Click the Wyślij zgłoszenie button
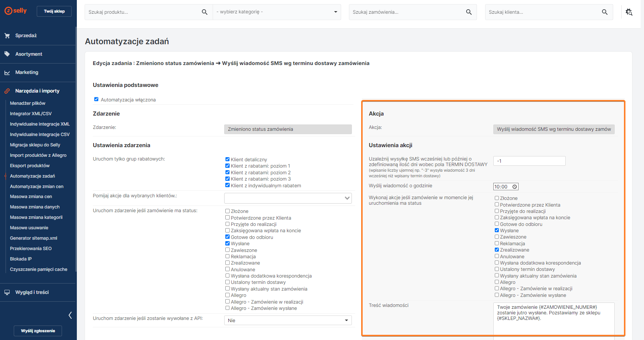The image size is (644, 340). pyautogui.click(x=38, y=331)
